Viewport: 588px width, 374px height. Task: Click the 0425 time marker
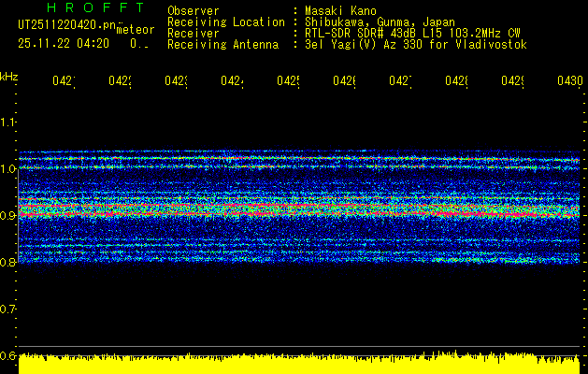click(288, 81)
